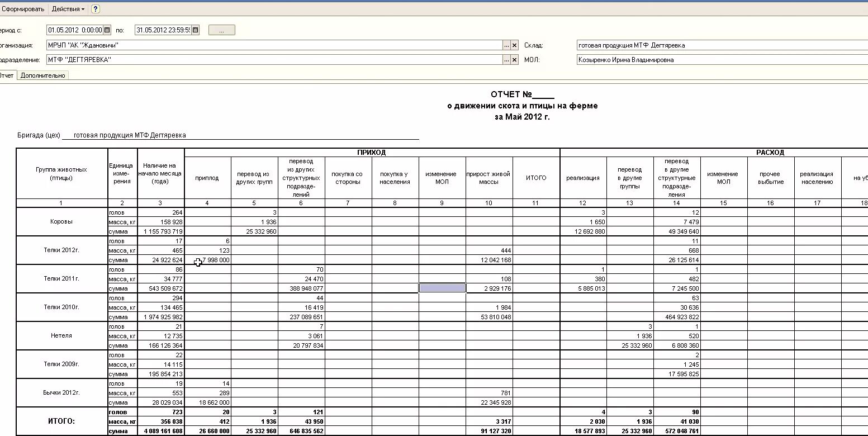Click the прочее выбытие column header

point(770,178)
